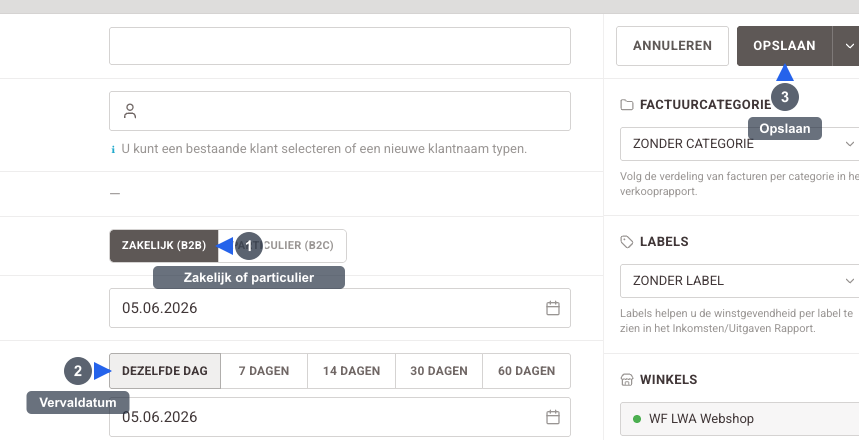Viewport: 859px width, 440px height.
Task: Click the shop icon beside Winkels
Action: tap(627, 380)
